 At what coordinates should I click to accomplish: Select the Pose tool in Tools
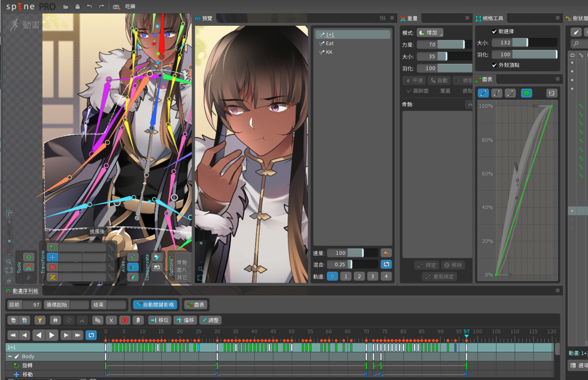[29, 257]
